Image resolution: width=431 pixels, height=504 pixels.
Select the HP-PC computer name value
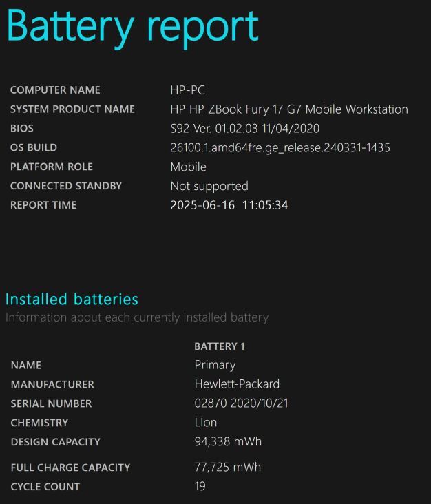click(188, 90)
